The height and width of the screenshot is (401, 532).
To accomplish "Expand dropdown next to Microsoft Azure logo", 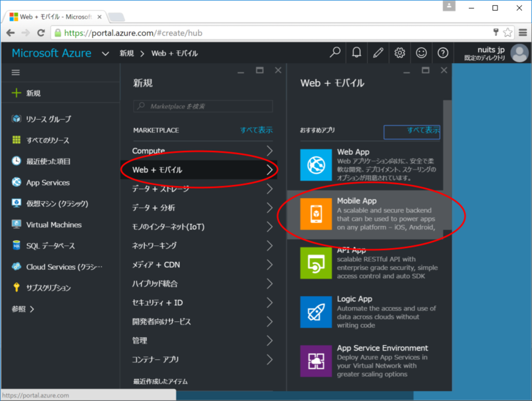I will tap(106, 54).
